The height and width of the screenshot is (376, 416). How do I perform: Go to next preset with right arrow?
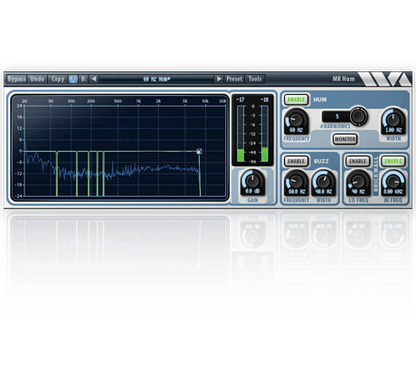[219, 79]
